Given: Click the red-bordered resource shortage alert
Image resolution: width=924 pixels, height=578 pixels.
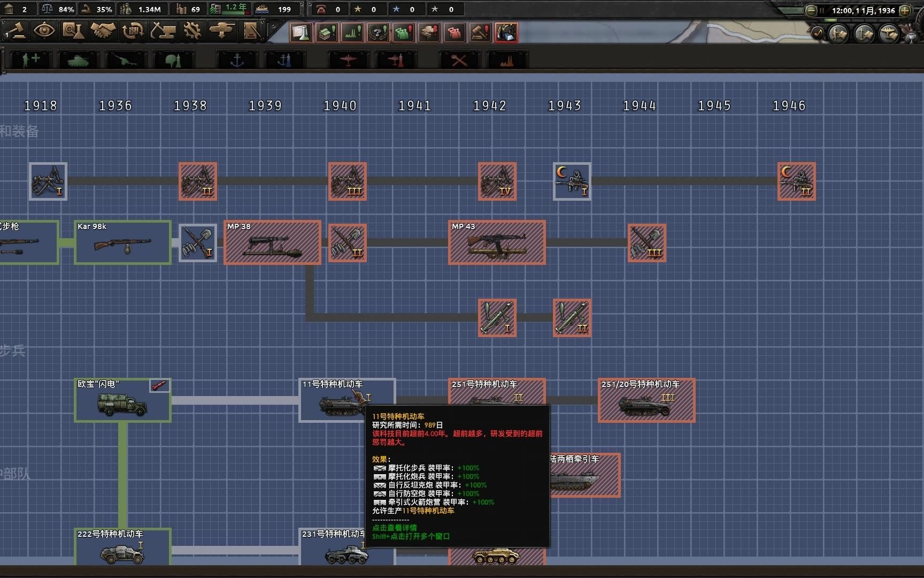Looking at the screenshot, I should 506,33.
